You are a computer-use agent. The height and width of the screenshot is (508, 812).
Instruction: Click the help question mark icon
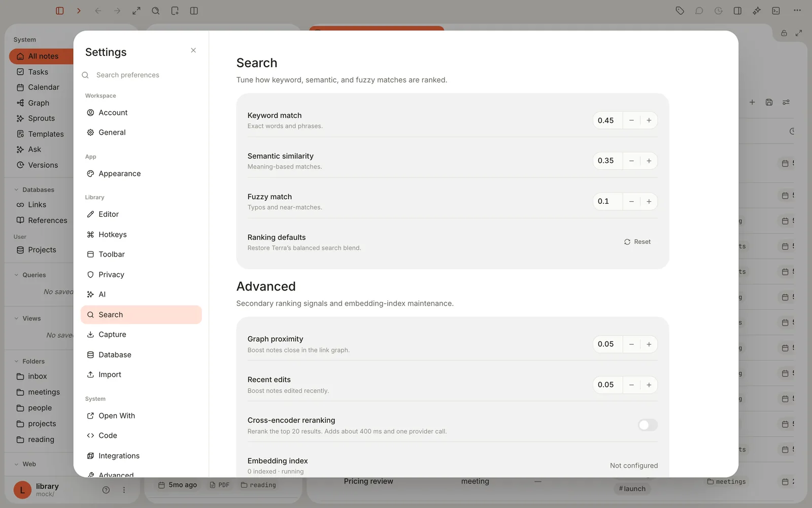[106, 490]
